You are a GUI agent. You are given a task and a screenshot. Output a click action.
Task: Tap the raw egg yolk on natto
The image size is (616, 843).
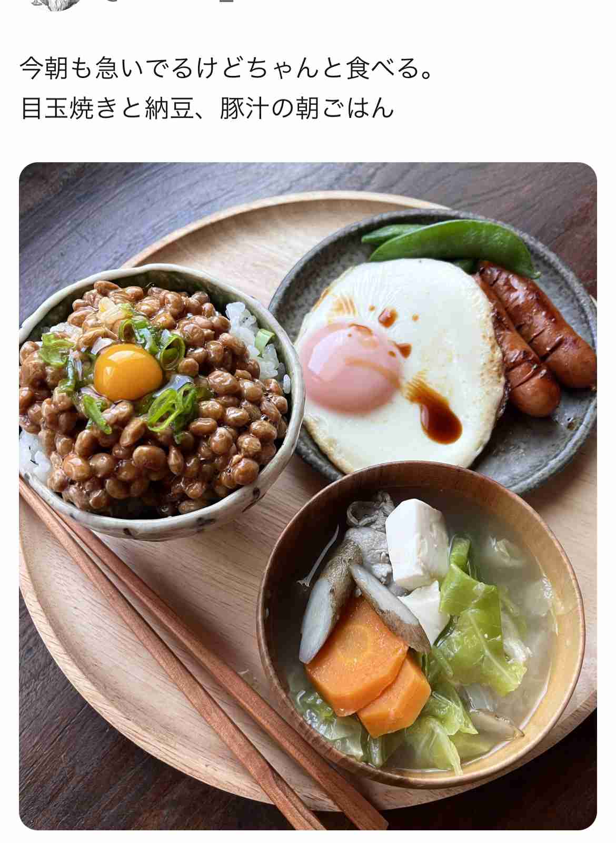click(128, 372)
